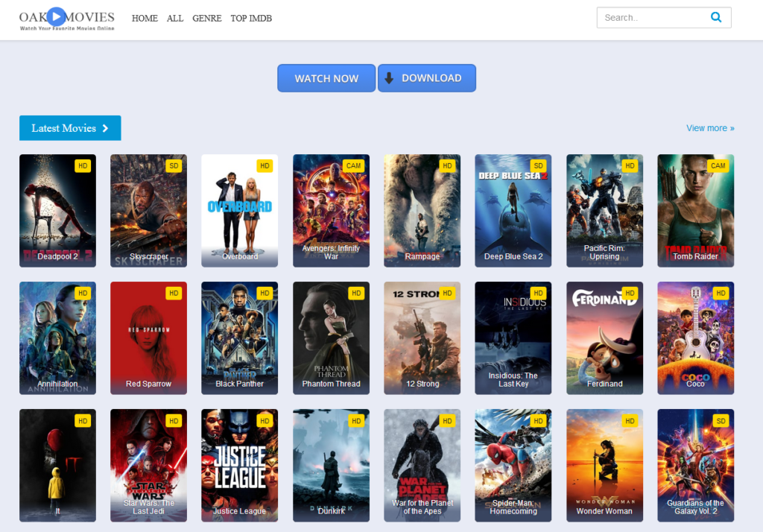Select the 12 Strong poster

tap(422, 338)
